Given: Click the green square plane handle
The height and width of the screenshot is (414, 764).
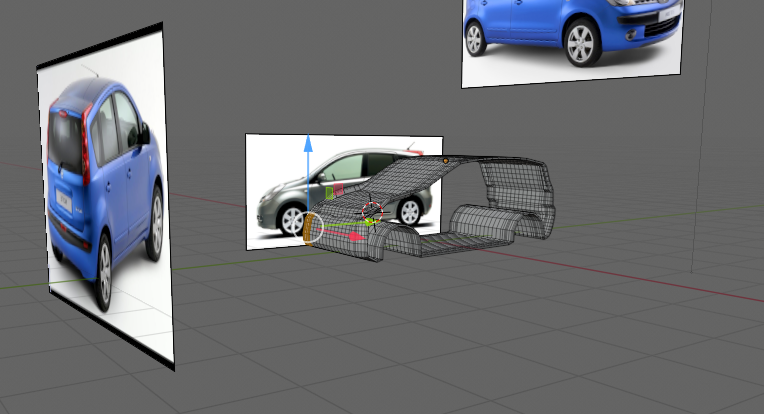Looking at the screenshot, I should 329,193.
